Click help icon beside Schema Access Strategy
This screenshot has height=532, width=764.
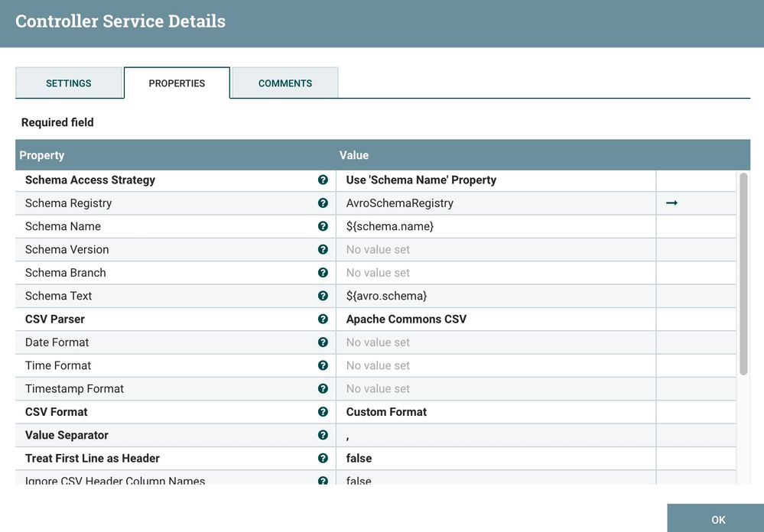(323, 180)
